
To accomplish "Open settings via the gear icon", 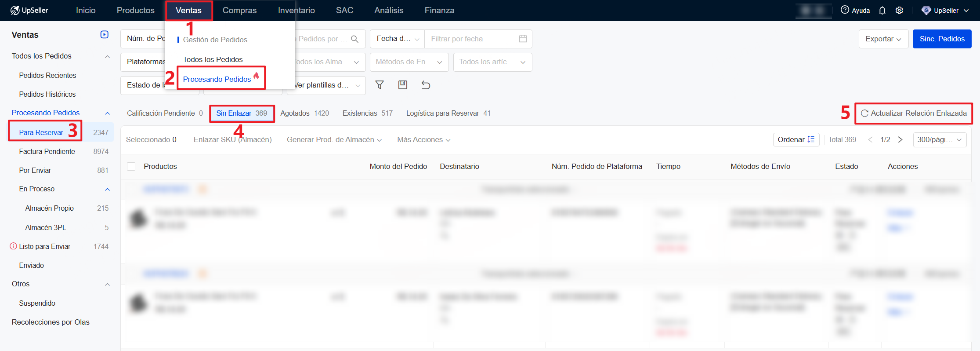I will coord(899,11).
